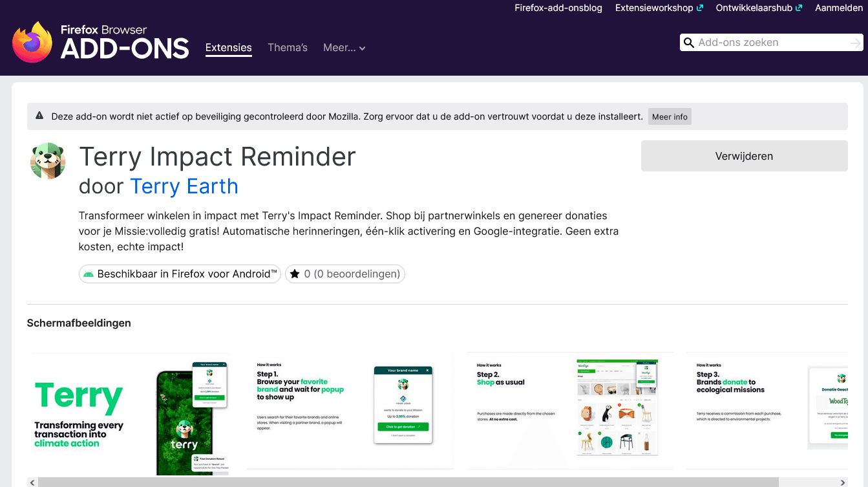Click Beschikbaar in Firefox voor Android badge
Image resolution: width=868 pixels, height=487 pixels.
coord(180,274)
